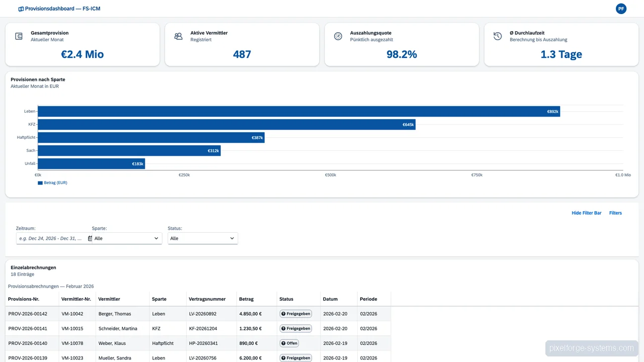Click the Aktive Vermittler people icon
The width and height of the screenshot is (644, 362).
(x=178, y=36)
